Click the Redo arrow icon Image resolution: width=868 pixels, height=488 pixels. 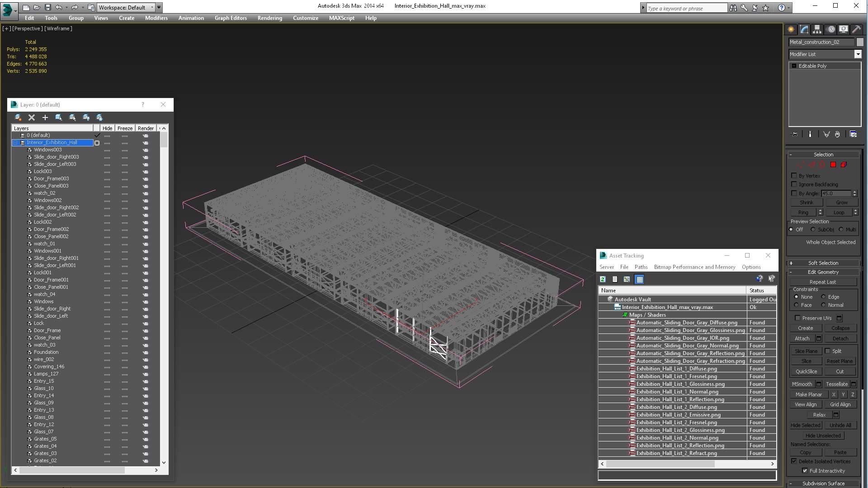point(75,7)
